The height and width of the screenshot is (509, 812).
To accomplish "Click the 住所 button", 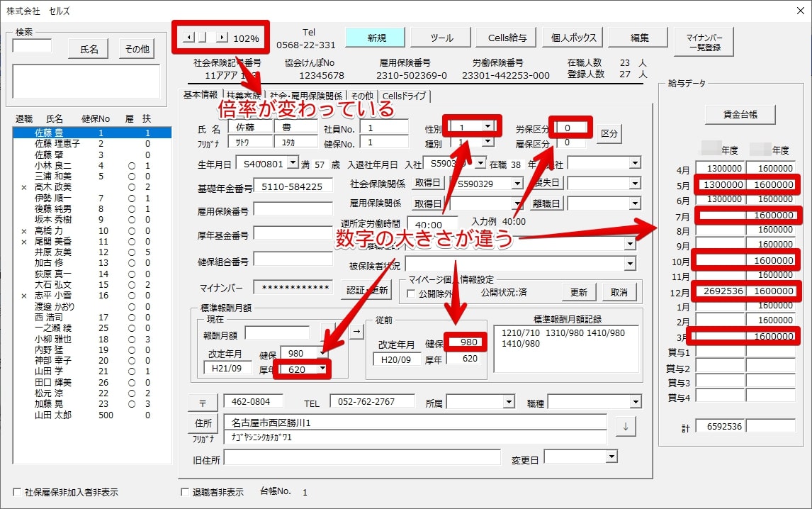I will (x=203, y=423).
